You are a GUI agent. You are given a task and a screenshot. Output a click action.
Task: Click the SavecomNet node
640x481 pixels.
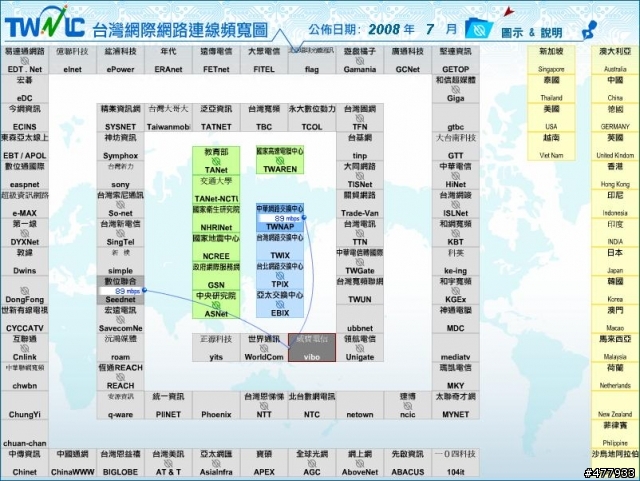120,318
